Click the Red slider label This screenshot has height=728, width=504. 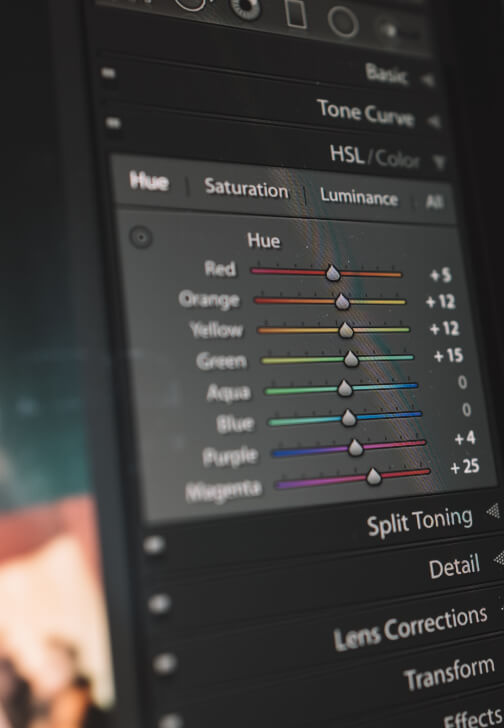pyautogui.click(x=220, y=269)
